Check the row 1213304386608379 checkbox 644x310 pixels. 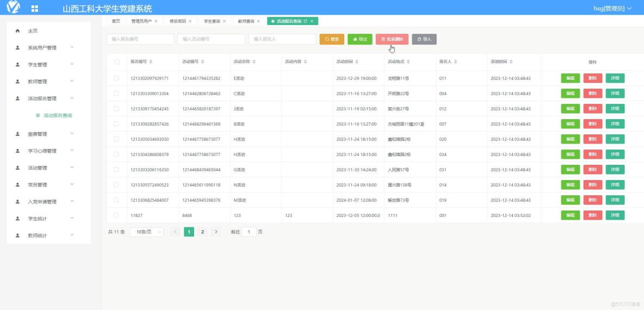click(x=116, y=154)
